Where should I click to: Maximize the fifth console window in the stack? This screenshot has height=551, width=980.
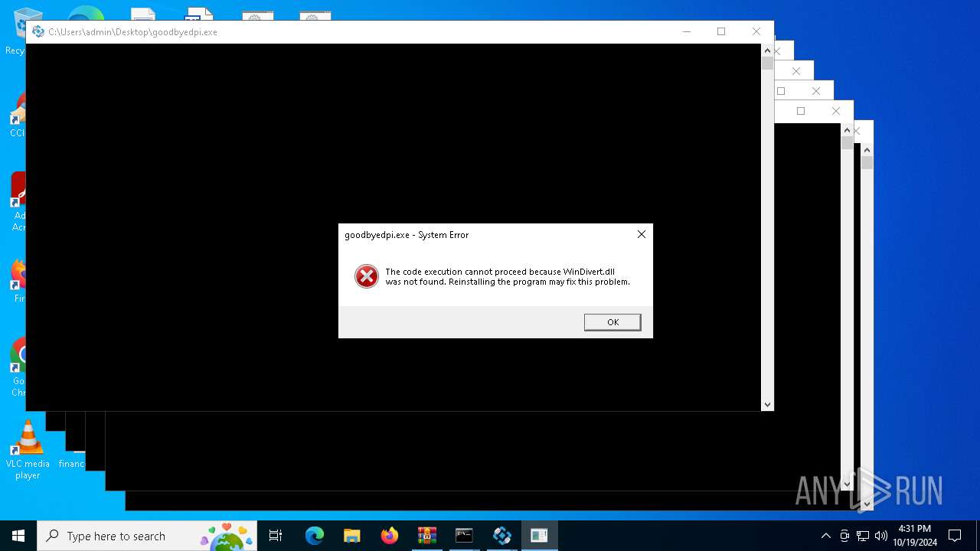click(x=801, y=111)
